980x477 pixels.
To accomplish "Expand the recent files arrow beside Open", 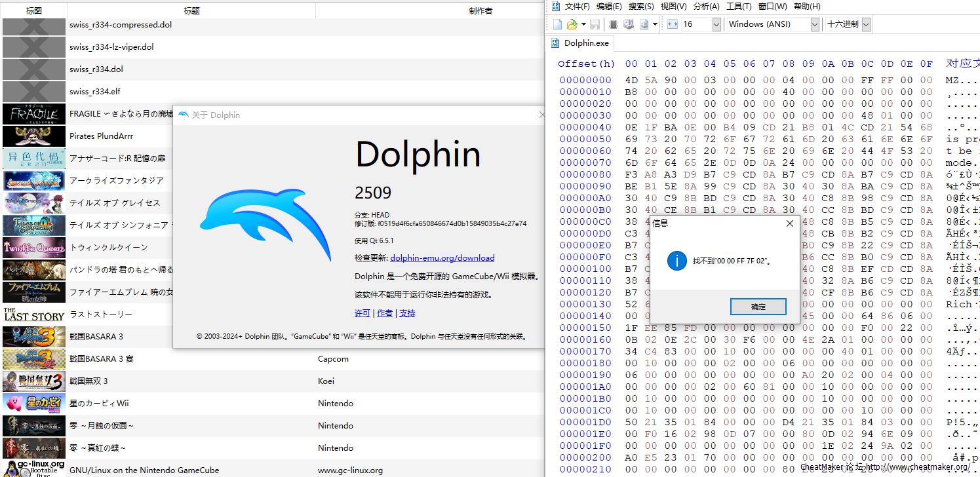I will (x=583, y=24).
